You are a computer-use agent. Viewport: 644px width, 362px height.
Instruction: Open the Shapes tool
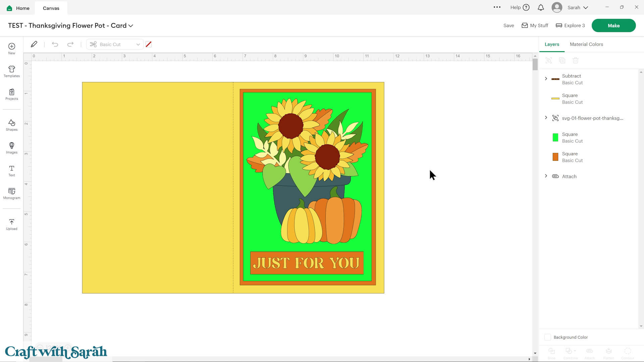click(x=12, y=125)
